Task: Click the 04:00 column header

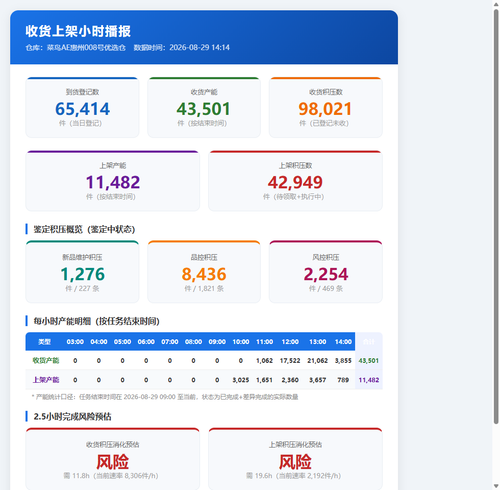Action: (x=99, y=342)
